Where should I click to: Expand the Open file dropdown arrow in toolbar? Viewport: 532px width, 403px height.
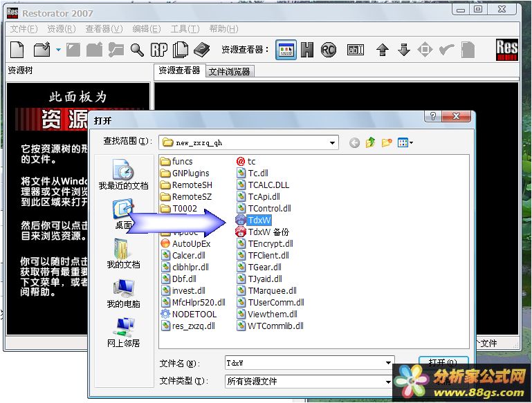tap(58, 50)
